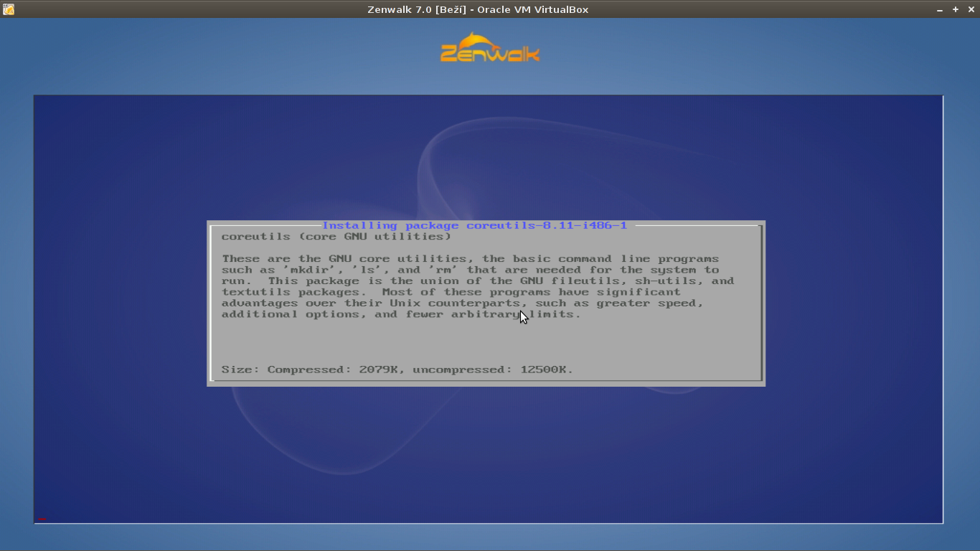This screenshot has height=551, width=980.
Task: Maximize the VirtualBox window
Action: pyautogui.click(x=956, y=9)
